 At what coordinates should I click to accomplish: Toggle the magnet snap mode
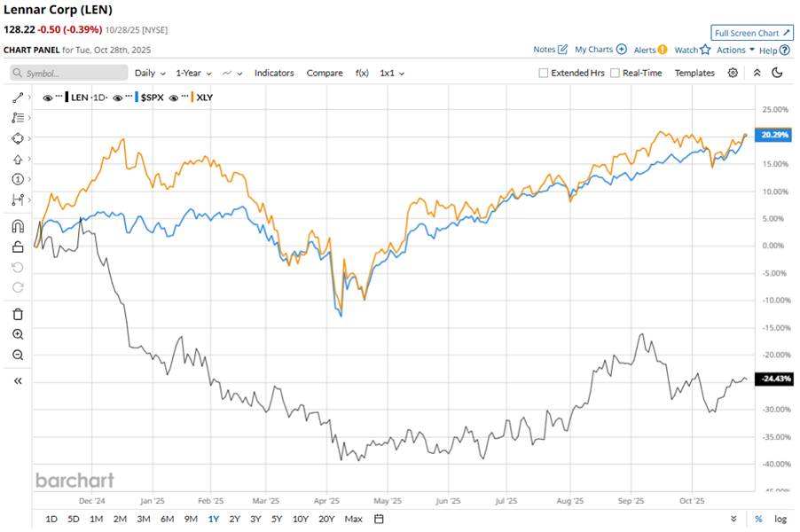18,226
